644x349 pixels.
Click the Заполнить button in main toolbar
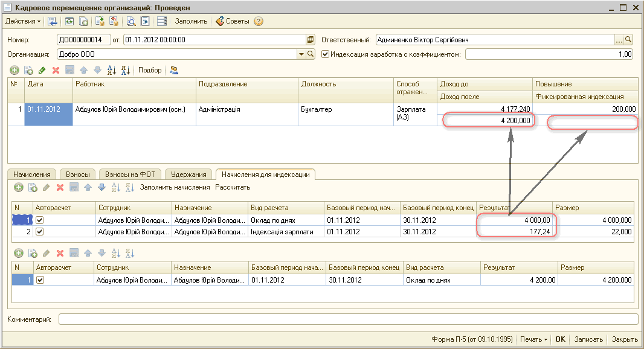pyautogui.click(x=191, y=21)
